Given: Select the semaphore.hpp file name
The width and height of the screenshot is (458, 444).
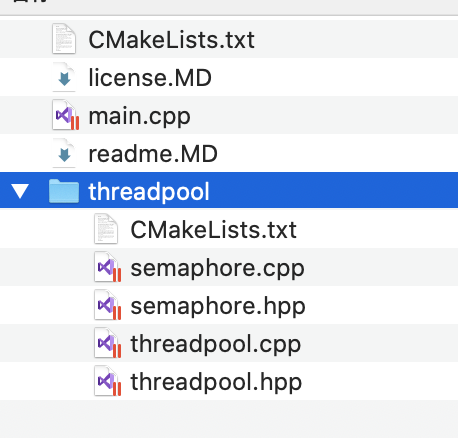Looking at the screenshot, I should tap(218, 306).
